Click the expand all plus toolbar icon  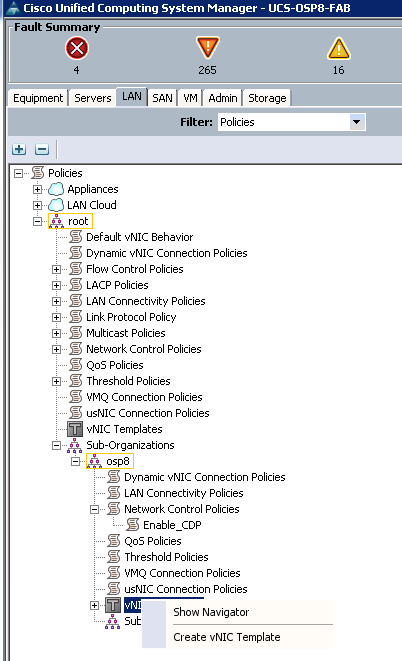coord(19,149)
